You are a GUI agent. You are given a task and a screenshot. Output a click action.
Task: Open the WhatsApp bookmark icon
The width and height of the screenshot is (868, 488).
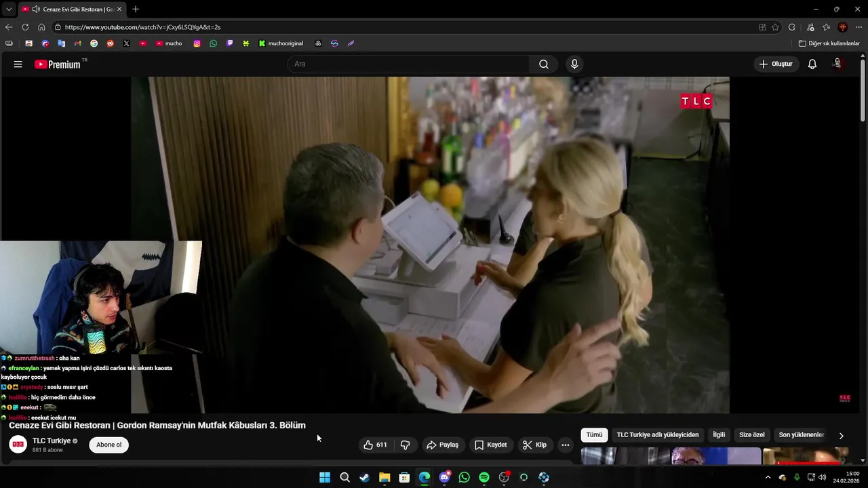coord(214,43)
